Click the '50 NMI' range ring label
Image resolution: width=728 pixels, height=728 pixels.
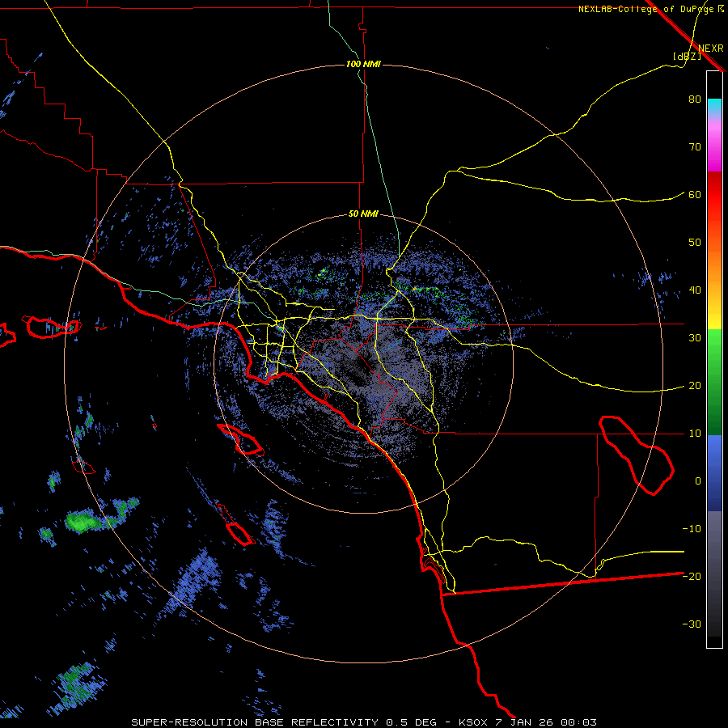tap(363, 214)
